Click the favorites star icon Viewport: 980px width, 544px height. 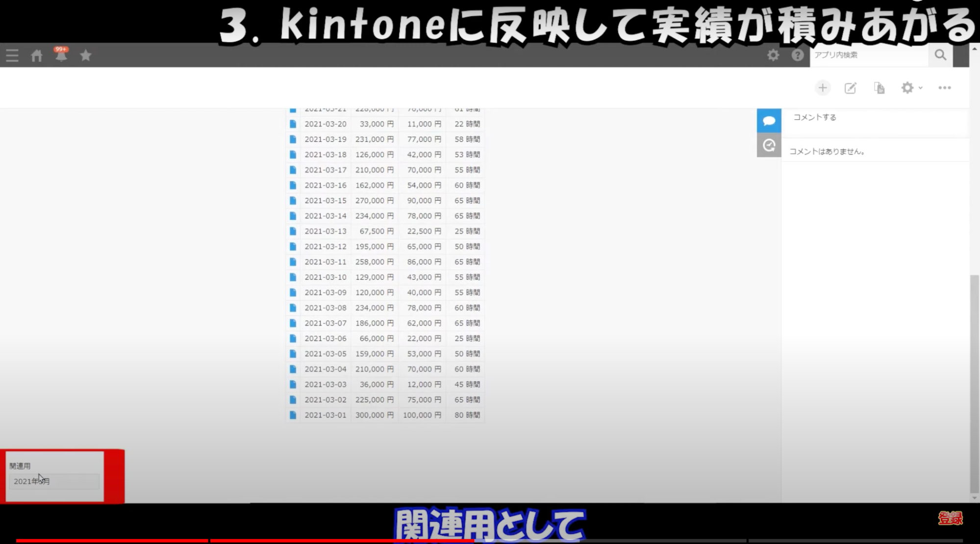coord(86,55)
